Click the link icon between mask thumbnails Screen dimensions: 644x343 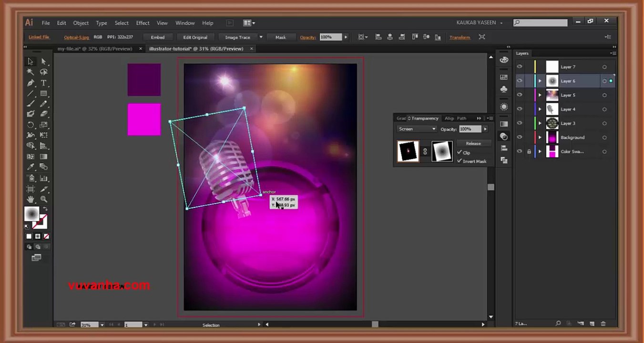[x=425, y=151]
